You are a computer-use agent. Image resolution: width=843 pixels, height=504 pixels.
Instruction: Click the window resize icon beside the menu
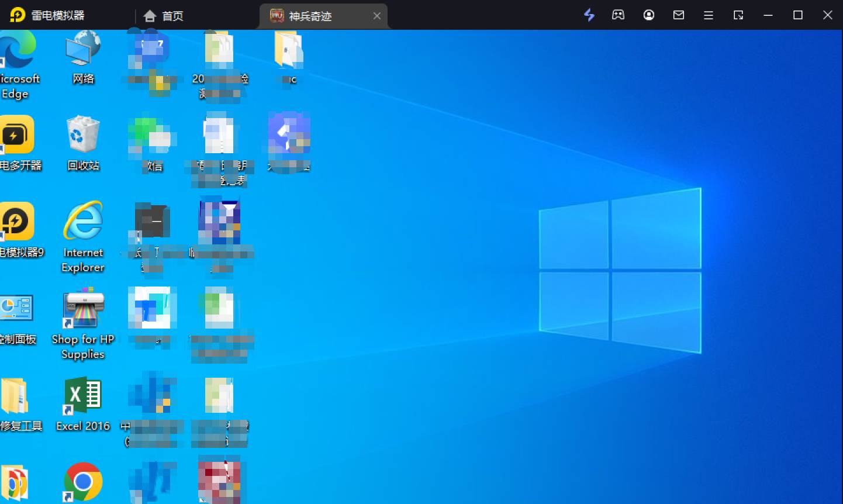click(738, 15)
